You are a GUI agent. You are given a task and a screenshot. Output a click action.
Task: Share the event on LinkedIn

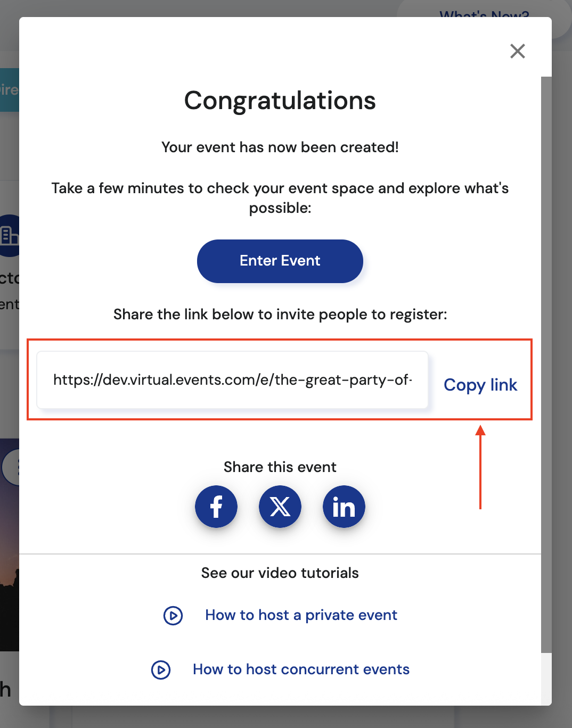click(x=344, y=507)
